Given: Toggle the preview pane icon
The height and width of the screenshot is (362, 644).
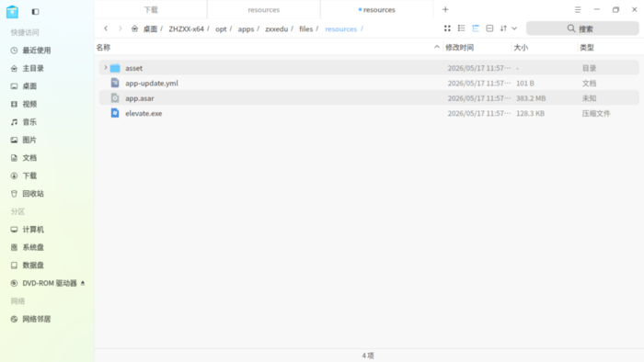Looking at the screenshot, I should click(489, 28).
